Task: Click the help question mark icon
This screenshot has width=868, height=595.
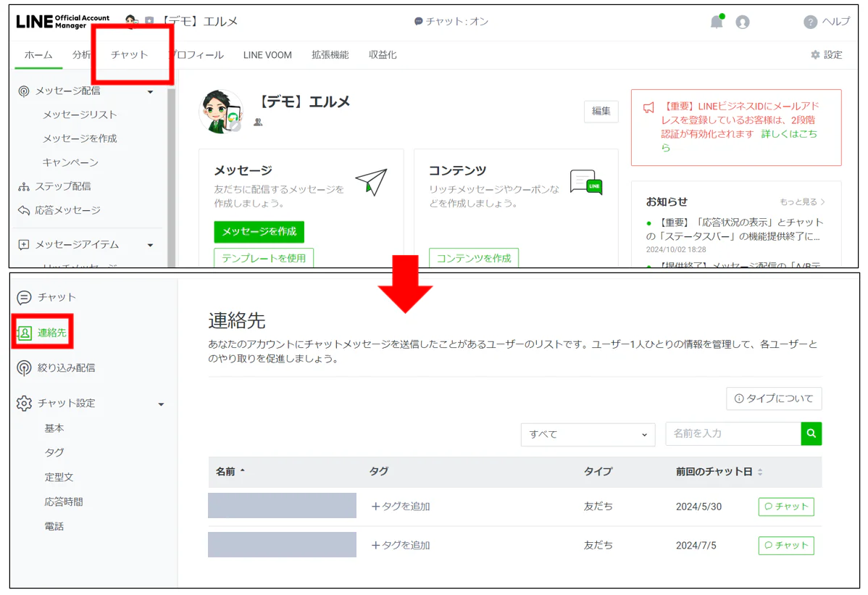Action: [x=810, y=22]
